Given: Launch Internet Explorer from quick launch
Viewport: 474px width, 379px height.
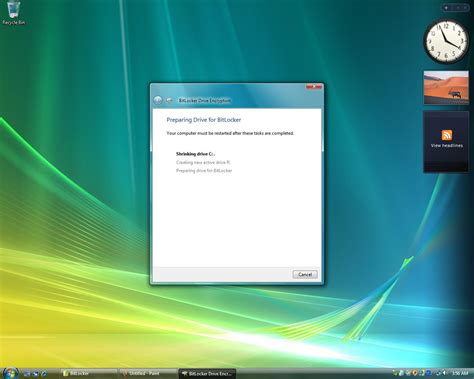Looking at the screenshot, I should click(x=44, y=374).
